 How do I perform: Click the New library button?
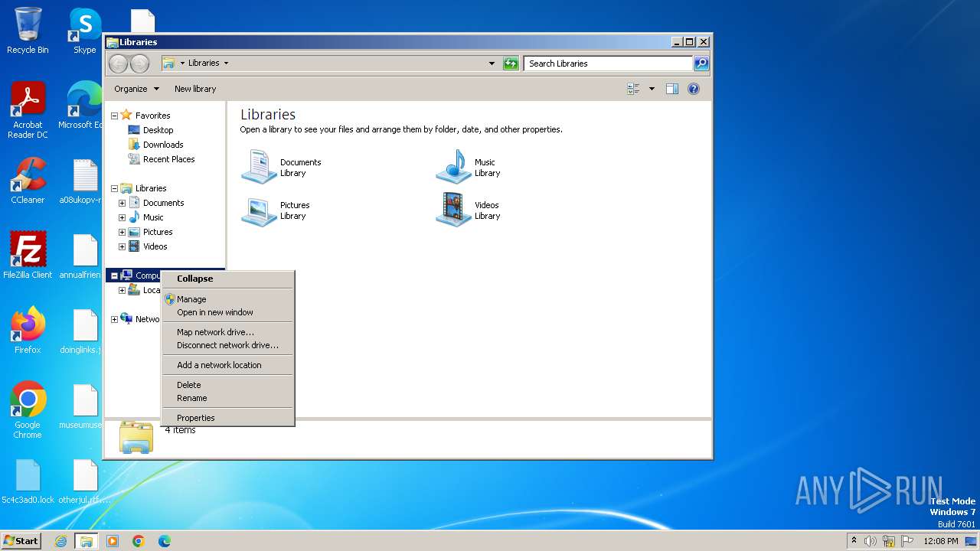click(x=195, y=89)
